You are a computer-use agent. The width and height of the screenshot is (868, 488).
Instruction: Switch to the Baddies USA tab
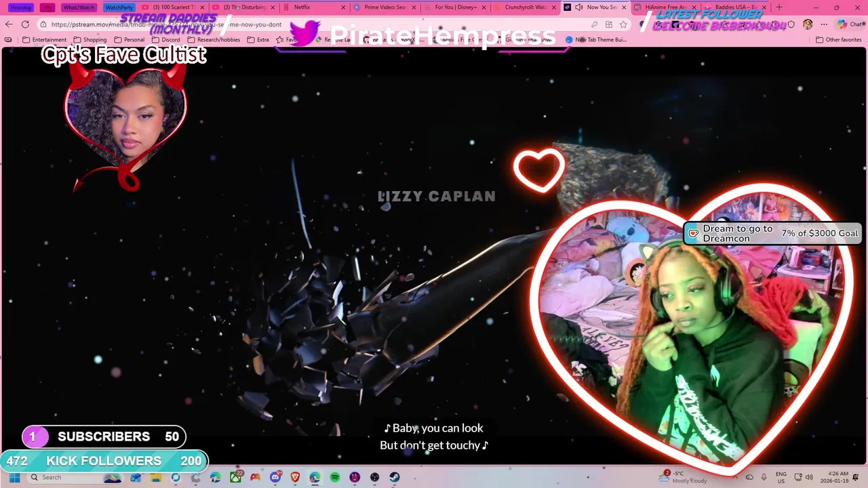tap(736, 7)
